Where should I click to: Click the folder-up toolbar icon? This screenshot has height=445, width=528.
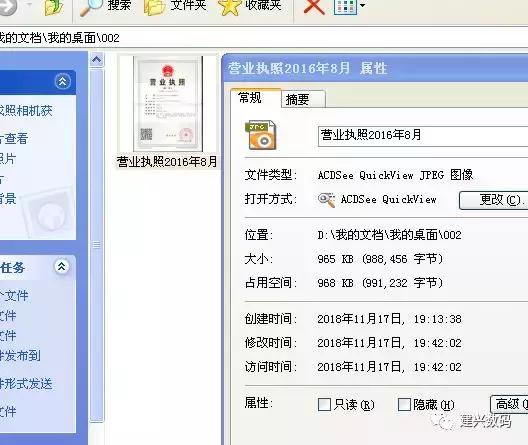click(54, 7)
